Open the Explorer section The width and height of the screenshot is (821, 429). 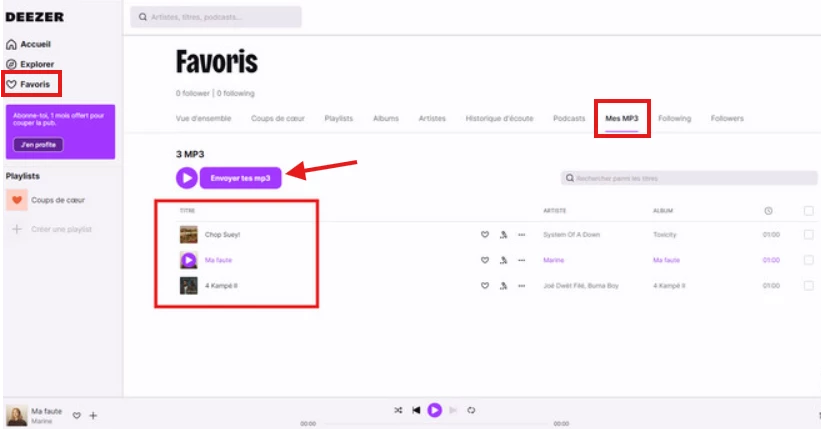[x=30, y=64]
